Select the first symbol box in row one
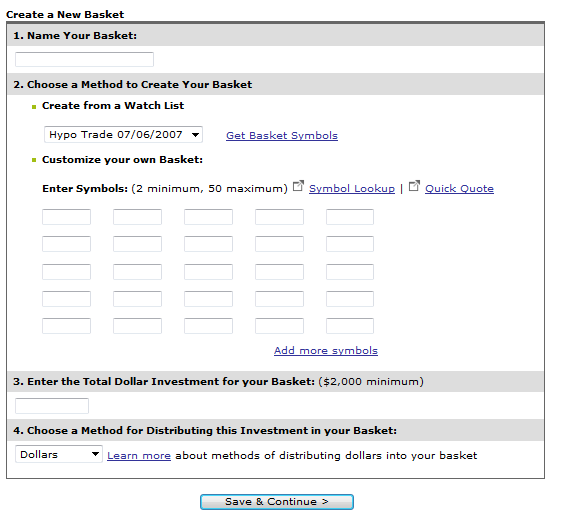Screen dimensions: 563x523 click(x=66, y=217)
